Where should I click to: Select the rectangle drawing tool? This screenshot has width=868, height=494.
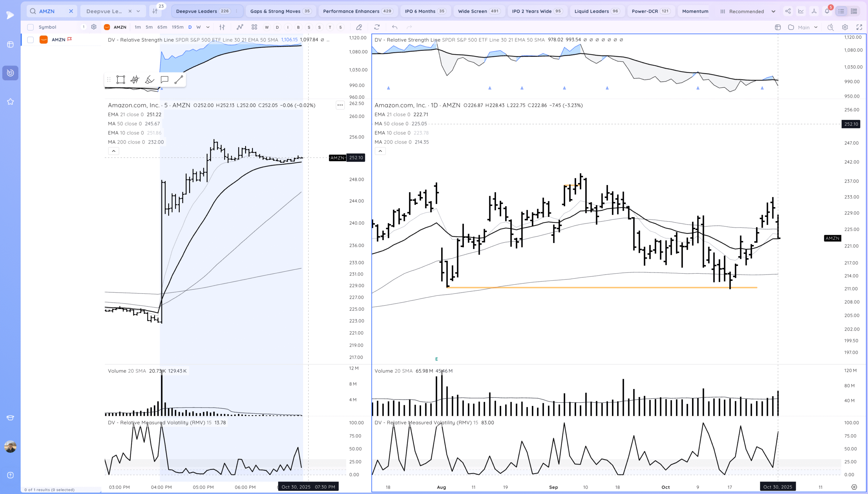(x=120, y=80)
